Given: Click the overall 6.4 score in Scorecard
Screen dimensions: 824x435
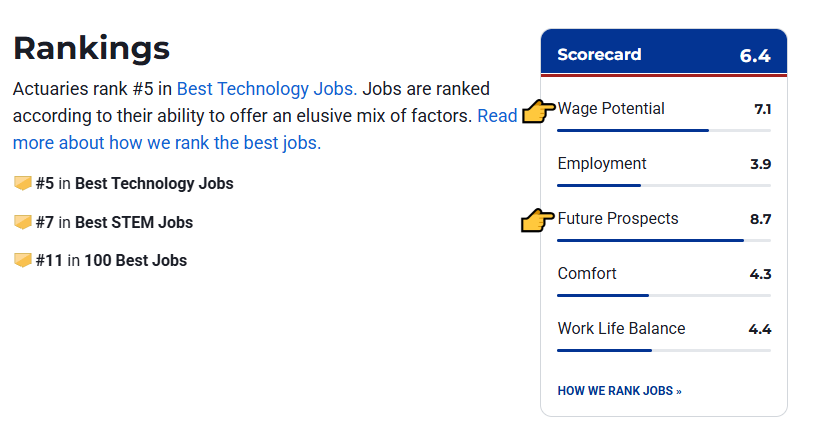Looking at the screenshot, I should coord(755,56).
